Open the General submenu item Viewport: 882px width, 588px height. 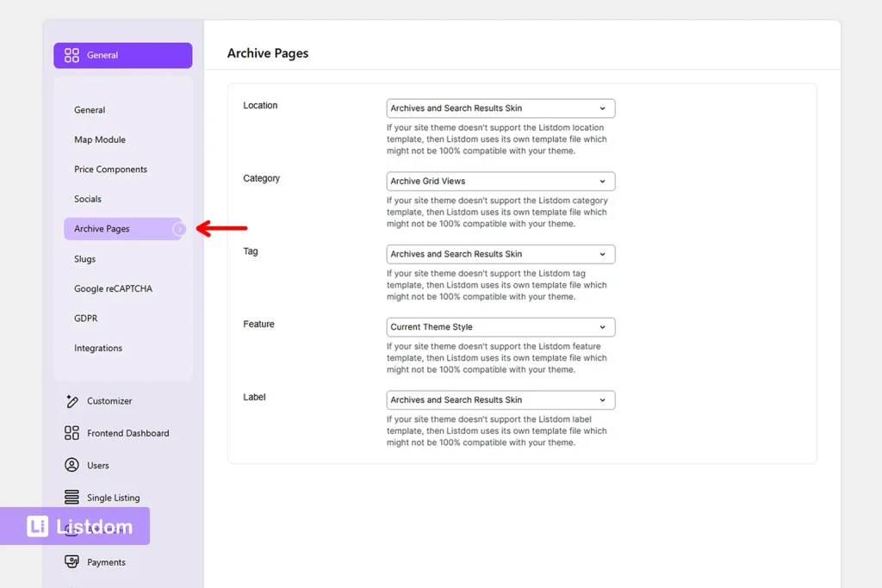coord(90,110)
